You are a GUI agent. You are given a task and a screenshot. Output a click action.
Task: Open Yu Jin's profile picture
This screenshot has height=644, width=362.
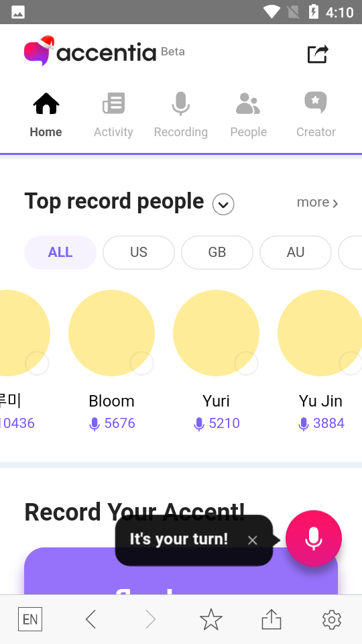(320, 333)
